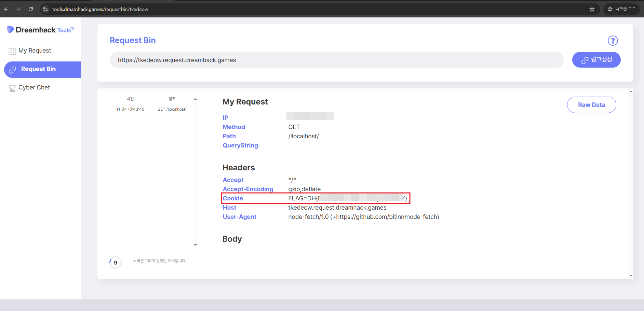Click the browser back arrow
Image resolution: width=644 pixels, height=311 pixels.
[6, 9]
